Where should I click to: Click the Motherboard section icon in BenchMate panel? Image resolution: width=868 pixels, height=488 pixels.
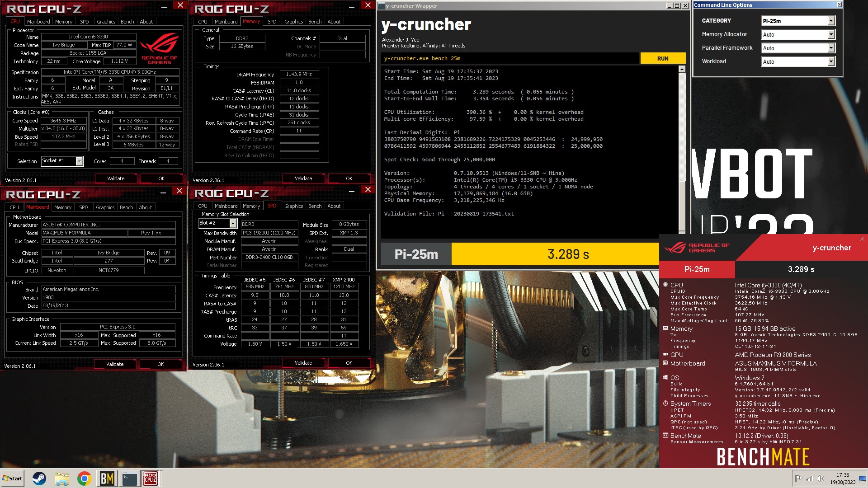665,363
